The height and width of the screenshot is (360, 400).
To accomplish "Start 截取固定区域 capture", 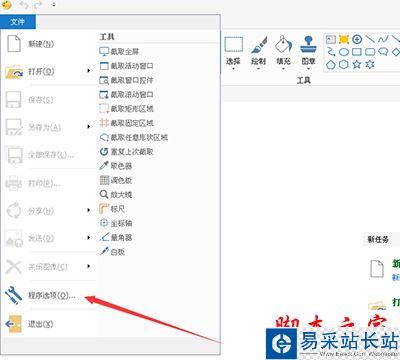I will [127, 123].
